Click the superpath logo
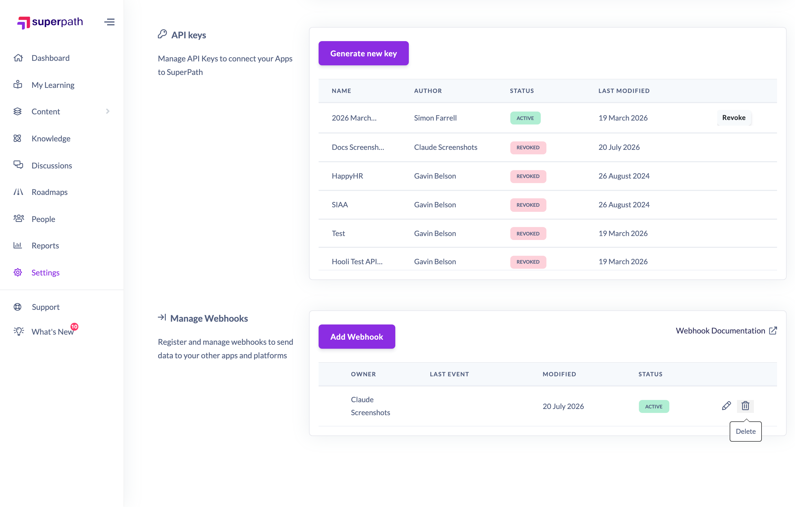 pos(50,22)
